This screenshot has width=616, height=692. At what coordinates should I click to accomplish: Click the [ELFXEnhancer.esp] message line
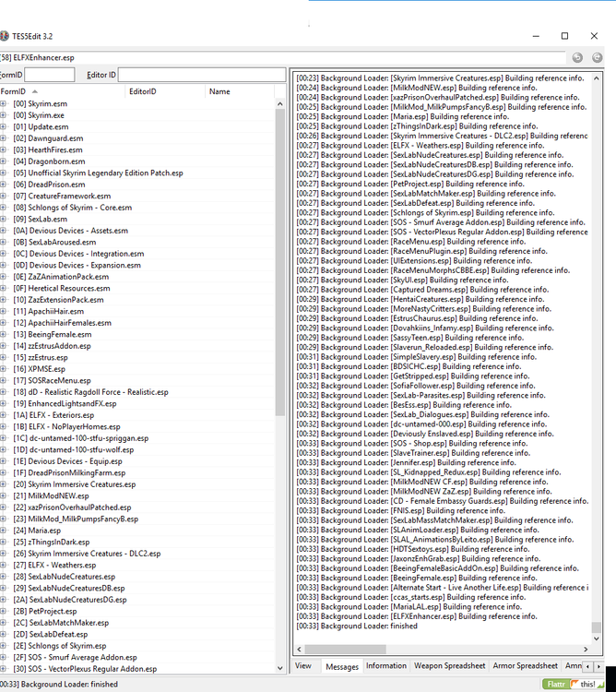pos(417,616)
